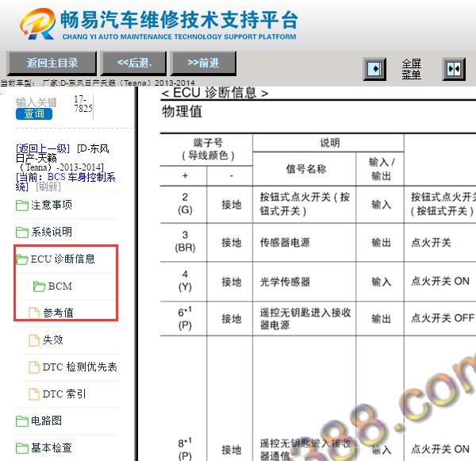Collapse the open folder icon beside BCM

point(39,286)
